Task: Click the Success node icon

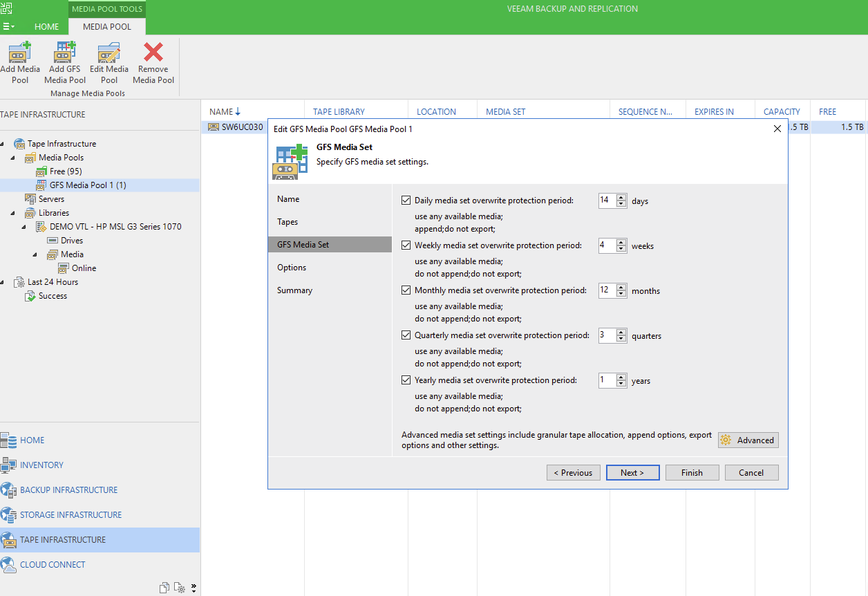Action: point(30,296)
